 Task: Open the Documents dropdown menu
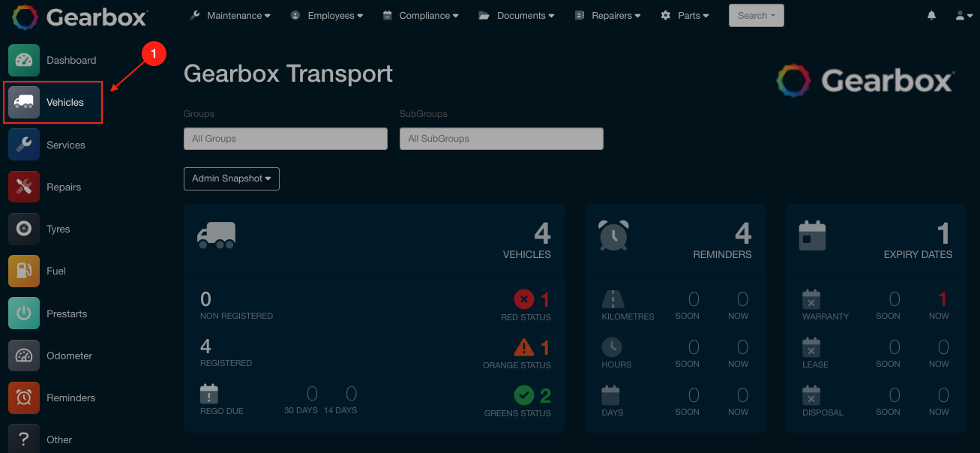point(517,15)
